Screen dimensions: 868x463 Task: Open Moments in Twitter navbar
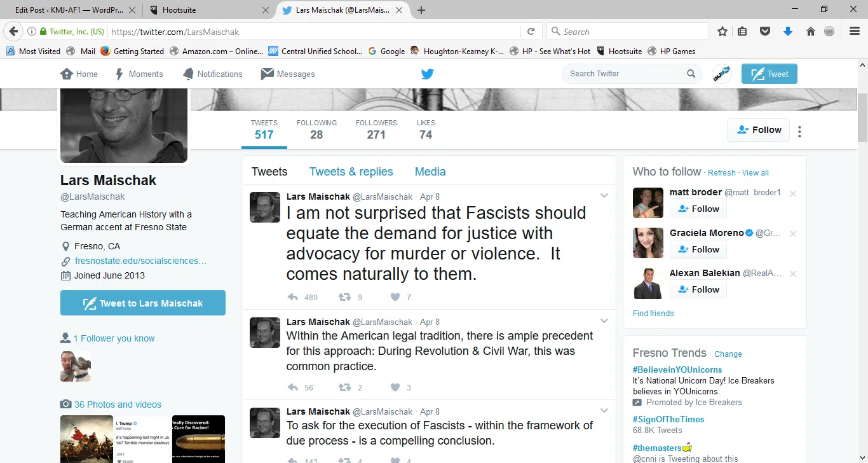(x=139, y=74)
